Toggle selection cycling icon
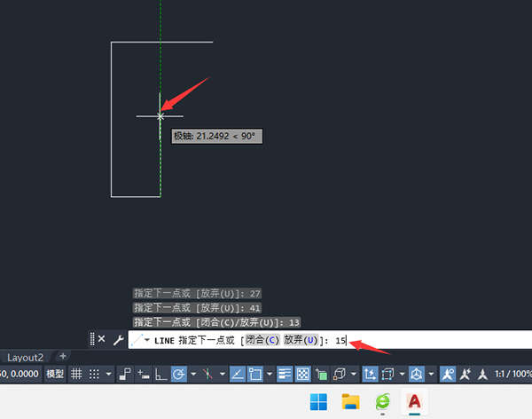Screen dimensions: 532x419 [321, 374]
